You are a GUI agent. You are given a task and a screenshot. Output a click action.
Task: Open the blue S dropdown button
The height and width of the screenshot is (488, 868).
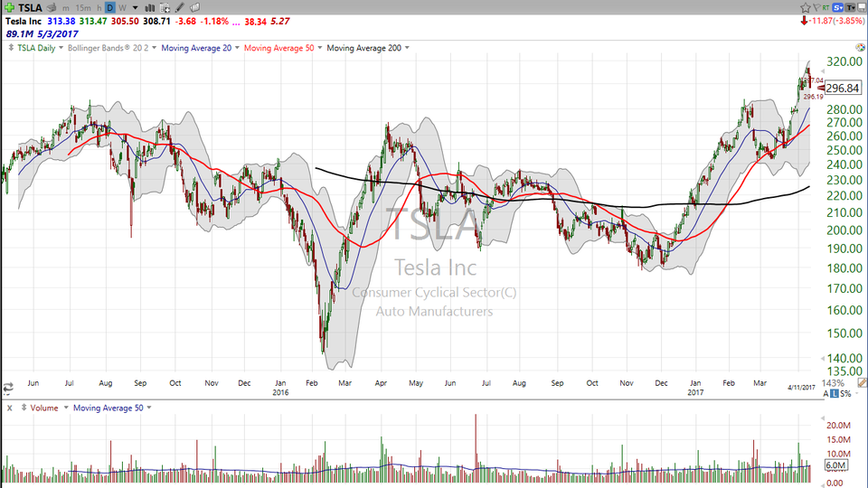click(837, 7)
